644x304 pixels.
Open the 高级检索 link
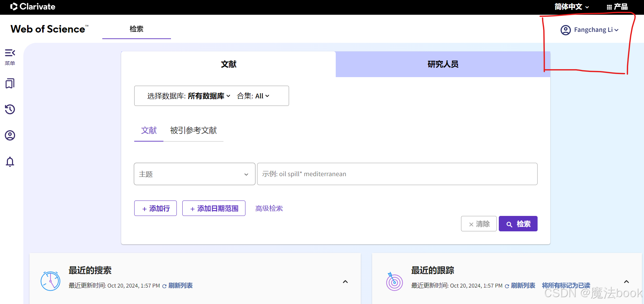point(269,208)
